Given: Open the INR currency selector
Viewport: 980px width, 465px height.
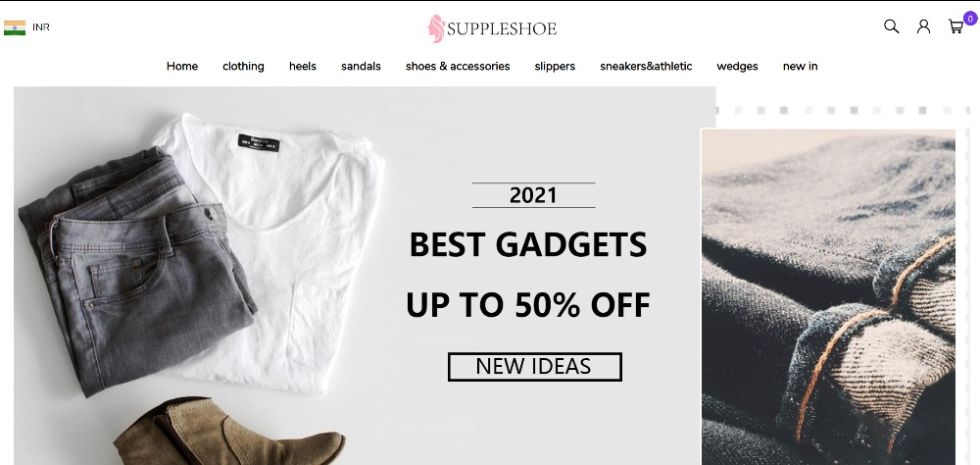Looking at the screenshot, I should coord(40,27).
